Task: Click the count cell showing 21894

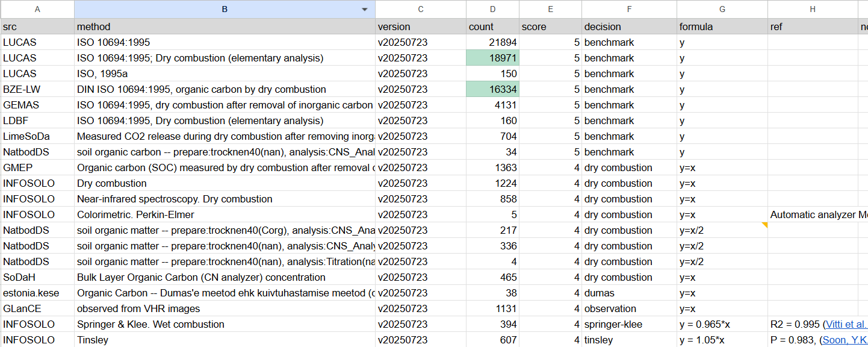Action: [x=492, y=42]
